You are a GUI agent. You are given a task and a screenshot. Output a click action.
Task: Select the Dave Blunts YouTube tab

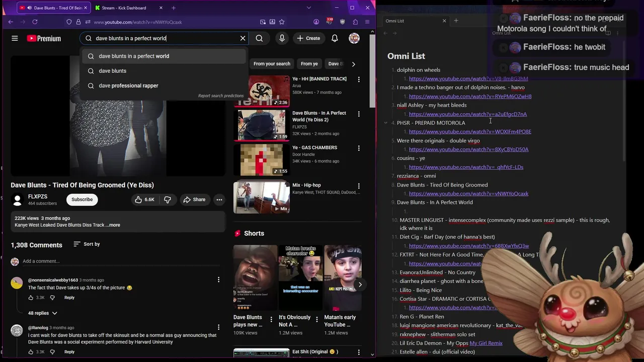[x=53, y=8]
